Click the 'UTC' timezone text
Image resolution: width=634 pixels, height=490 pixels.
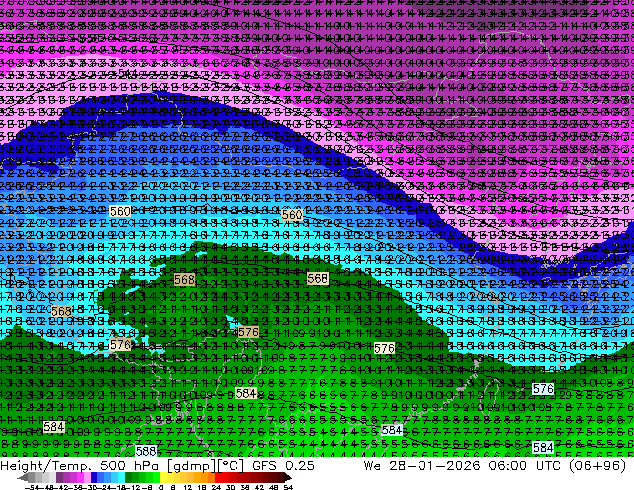point(548,465)
